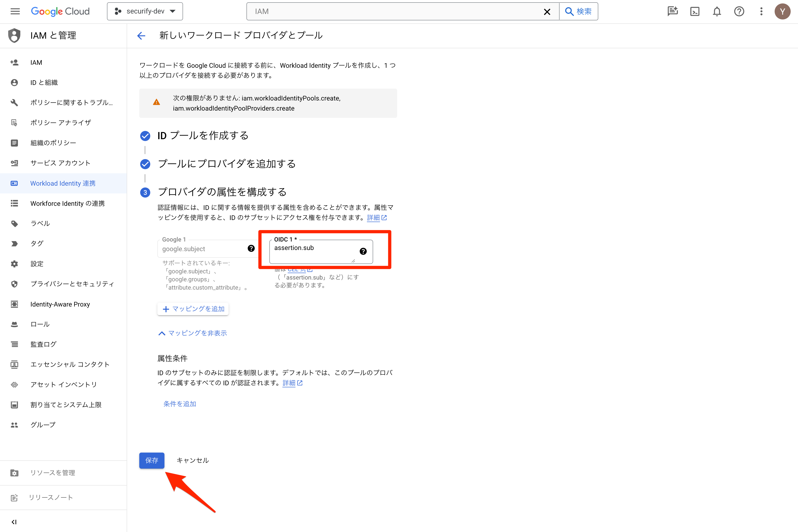Open the Gemini chat assistant icon
The height and width of the screenshot is (532, 798).
[x=672, y=11]
